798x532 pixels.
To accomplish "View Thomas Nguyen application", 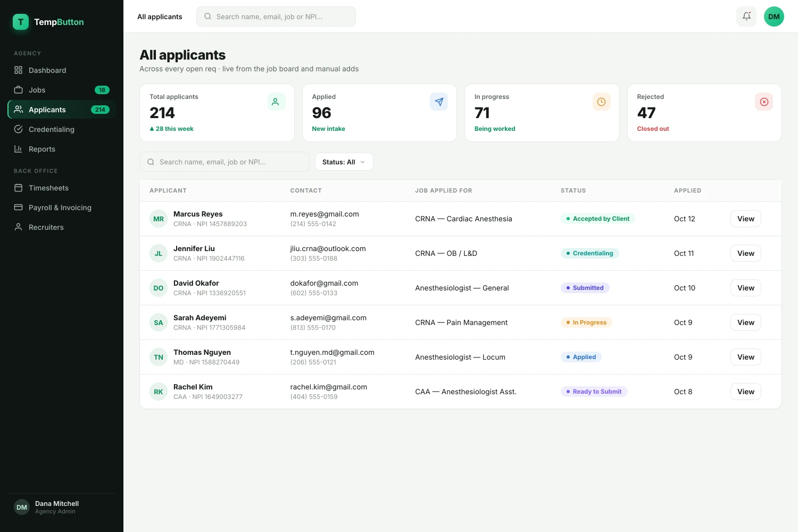I will pos(745,357).
